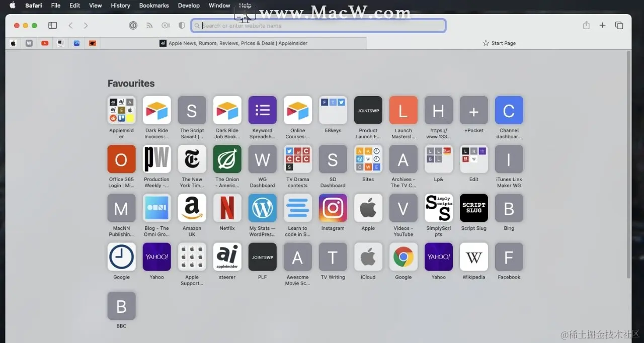Go back to previous page

pos(70,25)
